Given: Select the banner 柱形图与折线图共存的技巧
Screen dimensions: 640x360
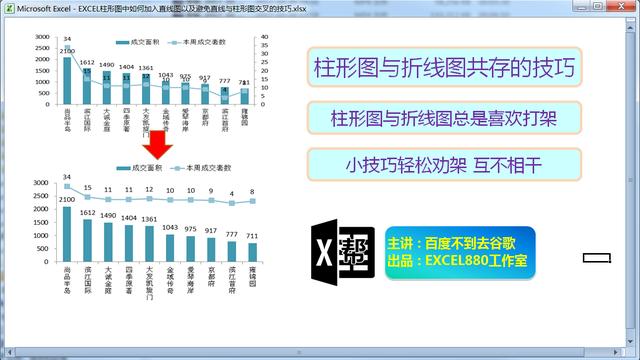Looking at the screenshot, I should coord(444,67).
